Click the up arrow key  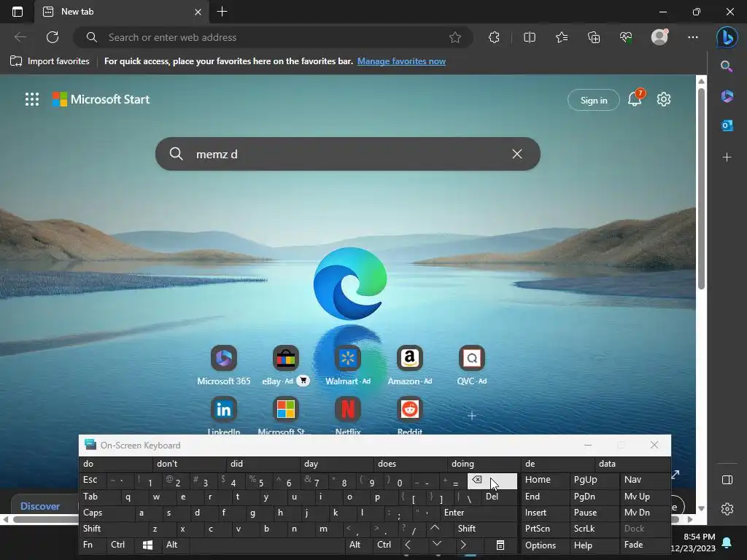click(435, 528)
